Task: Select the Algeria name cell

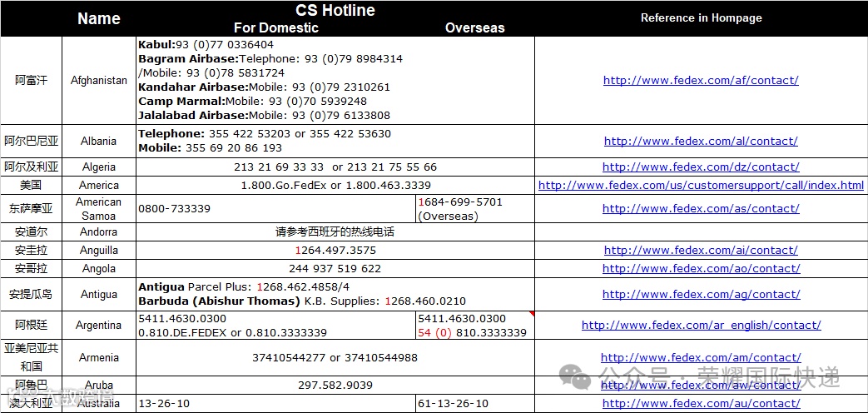Action: coord(98,167)
